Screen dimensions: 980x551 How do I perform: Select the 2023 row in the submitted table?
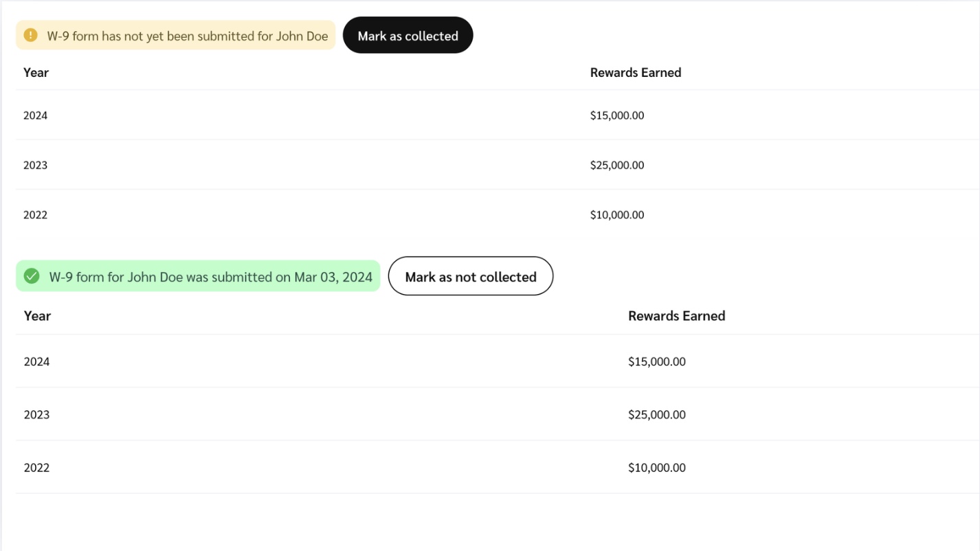[x=37, y=415]
